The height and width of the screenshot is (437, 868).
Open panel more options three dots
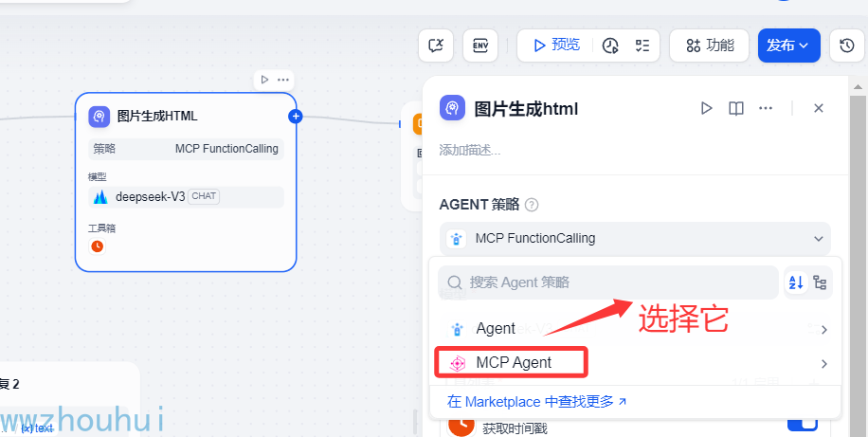point(766,108)
